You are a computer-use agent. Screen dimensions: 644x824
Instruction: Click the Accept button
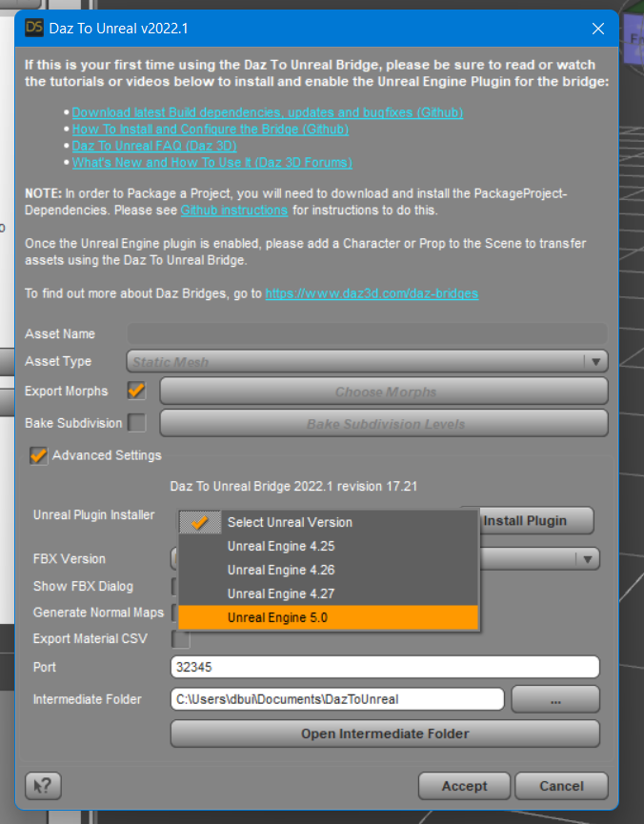(x=464, y=786)
